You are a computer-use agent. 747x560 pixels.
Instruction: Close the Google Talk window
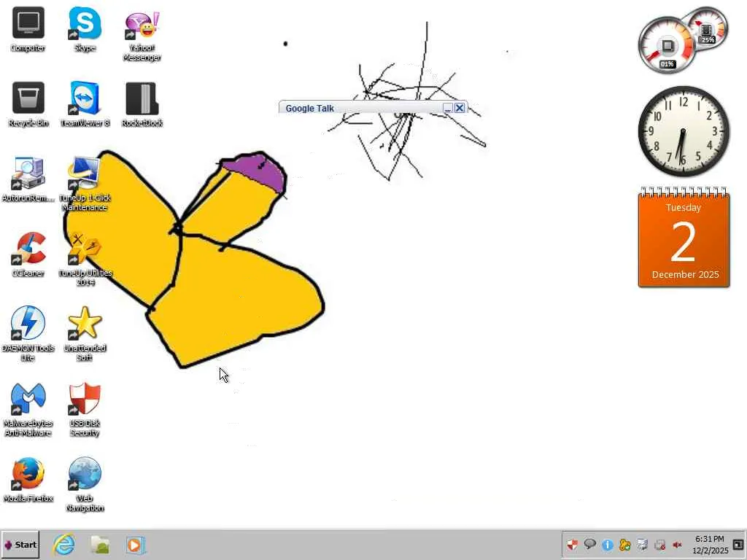(460, 108)
